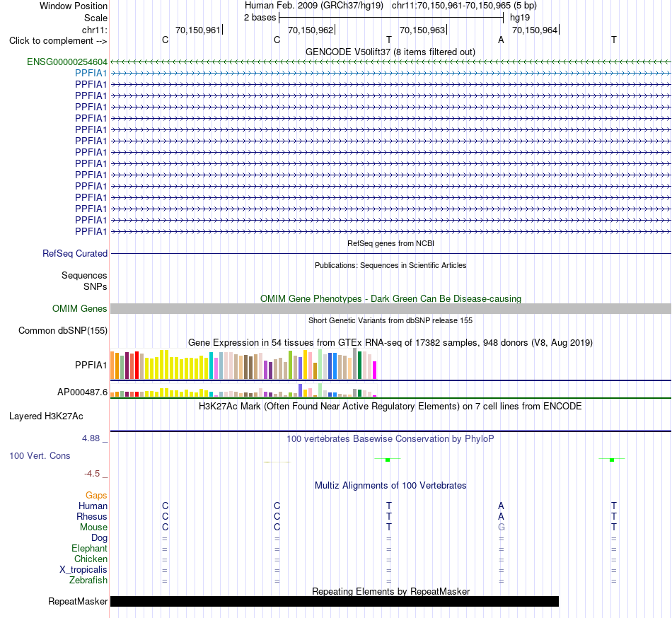This screenshot has height=618, width=672.
Task: Click the orange 'Gaps' label
Action: (x=96, y=496)
